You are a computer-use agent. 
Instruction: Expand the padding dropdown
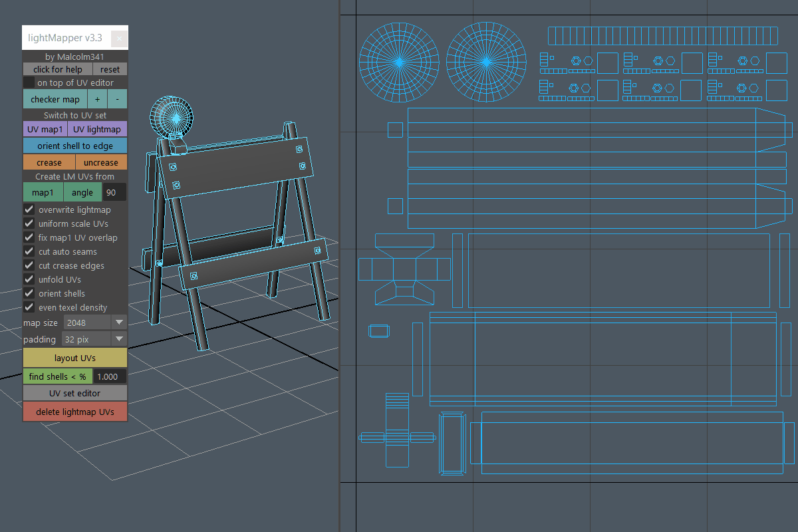93,339
